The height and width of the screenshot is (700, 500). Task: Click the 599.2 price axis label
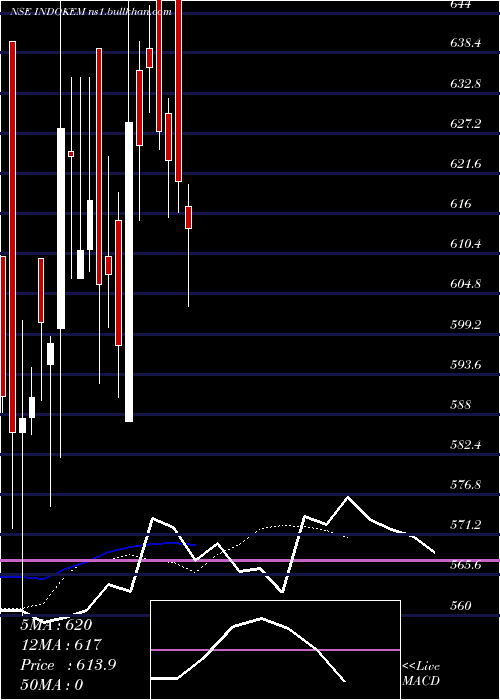[466, 325]
